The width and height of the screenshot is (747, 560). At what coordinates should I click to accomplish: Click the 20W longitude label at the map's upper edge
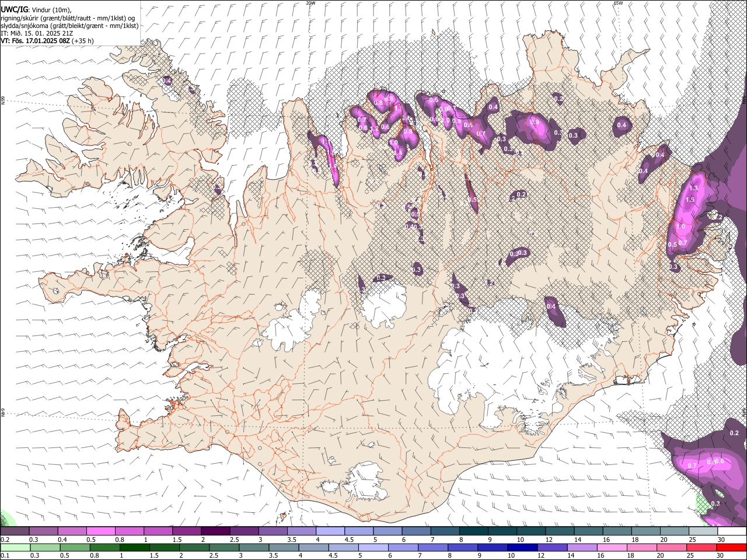click(310, 3)
